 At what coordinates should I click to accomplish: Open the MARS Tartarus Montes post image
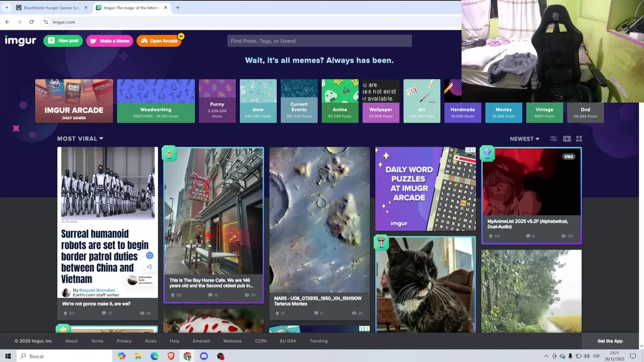click(x=319, y=220)
